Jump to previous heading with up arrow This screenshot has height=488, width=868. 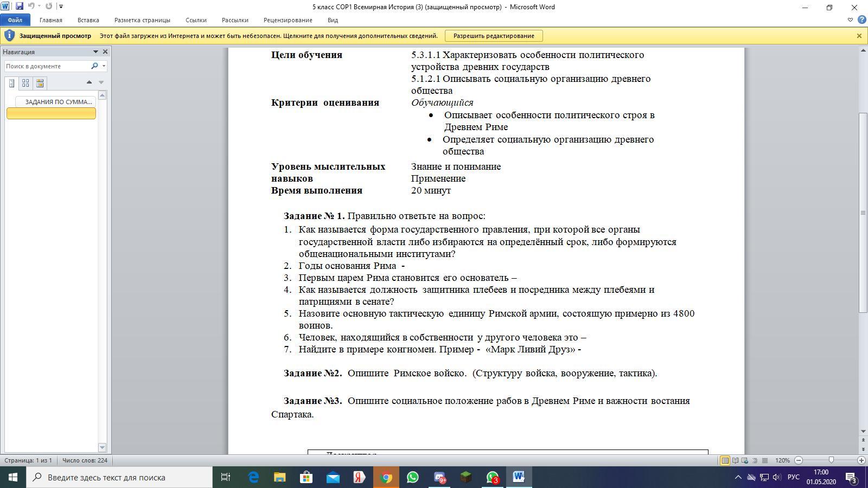coord(89,82)
